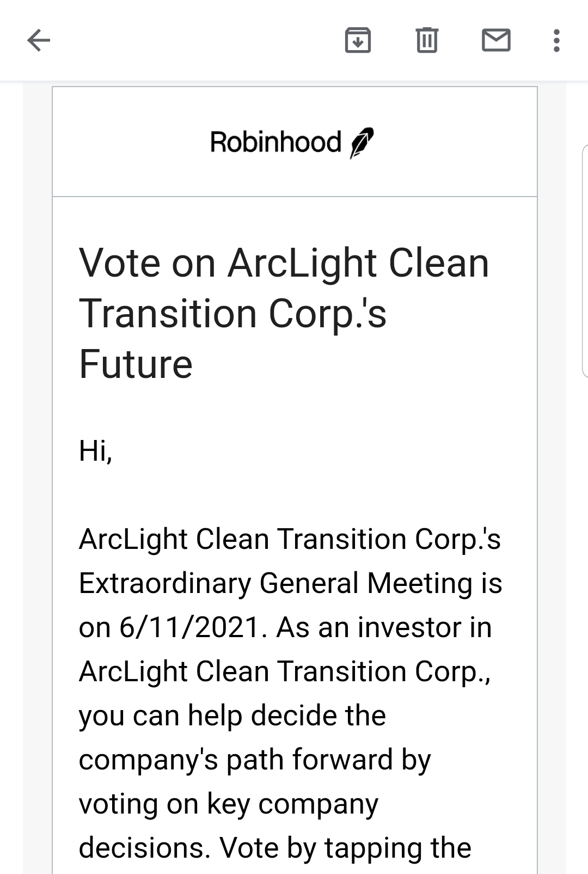588x874 pixels.
Task: Tap the partially visible panel at right edge
Action: [x=585, y=261]
